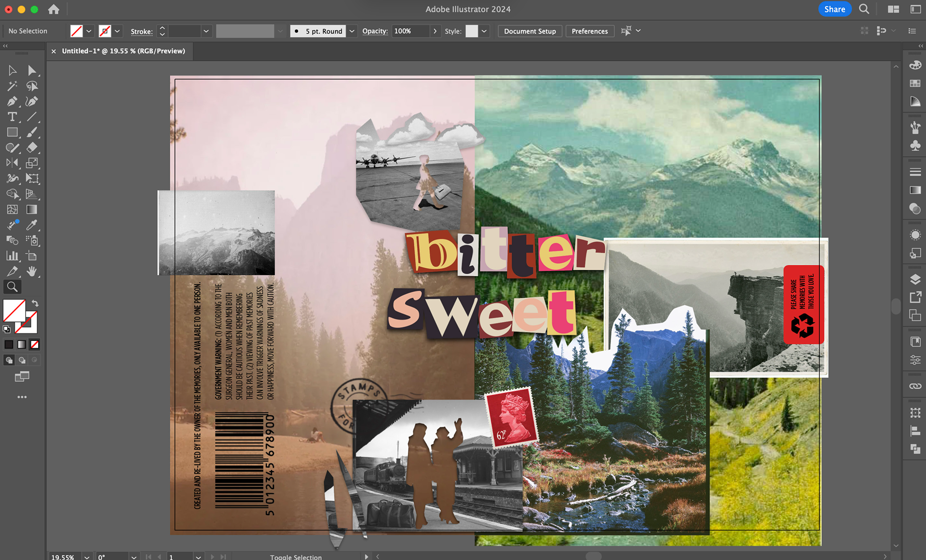Activate the Hand tool
This screenshot has height=560, width=926.
[32, 271]
